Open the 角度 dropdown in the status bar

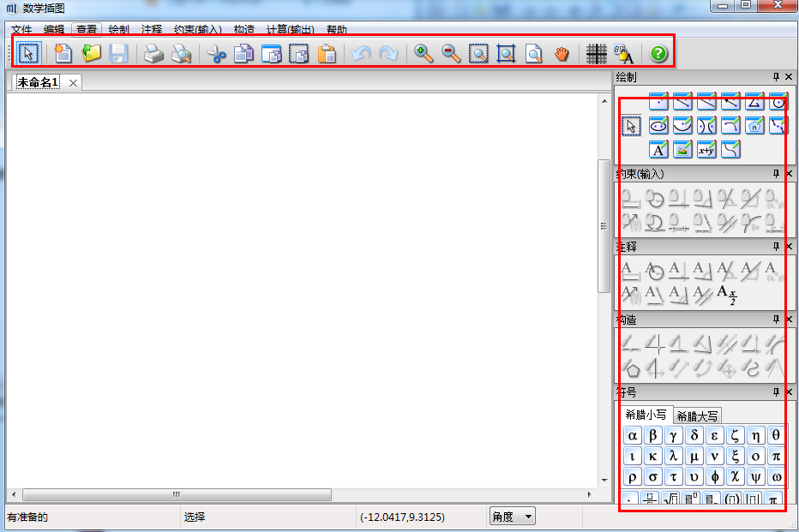pyautogui.click(x=512, y=517)
